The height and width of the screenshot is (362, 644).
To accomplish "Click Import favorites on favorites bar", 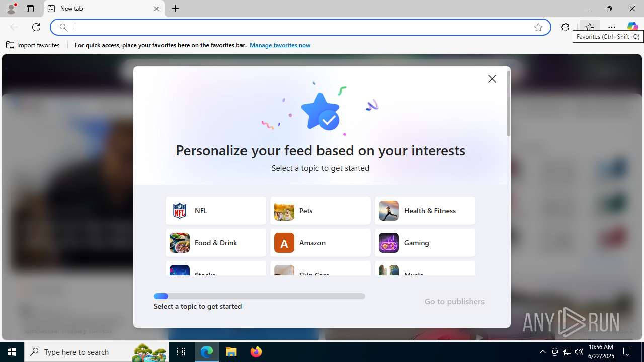I will click(x=33, y=45).
